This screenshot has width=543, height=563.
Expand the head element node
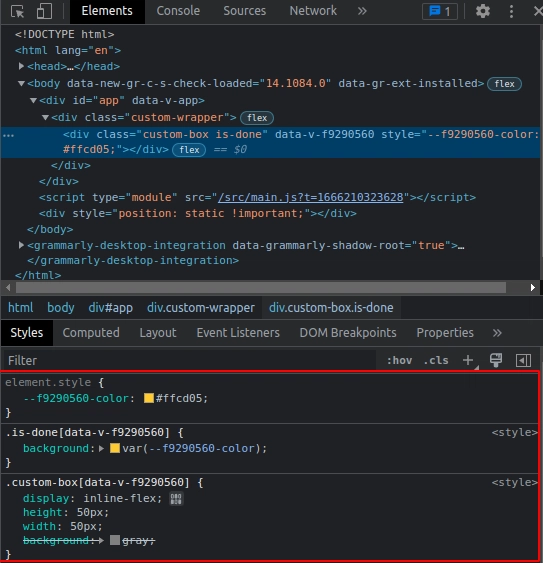pyautogui.click(x=21, y=66)
